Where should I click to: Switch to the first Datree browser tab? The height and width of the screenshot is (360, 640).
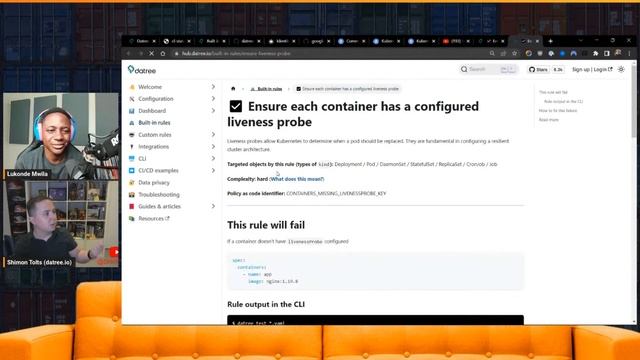[x=142, y=41]
